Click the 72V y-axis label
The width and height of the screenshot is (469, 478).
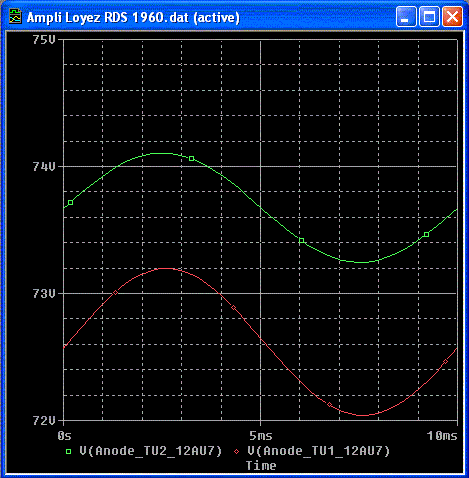click(x=44, y=420)
